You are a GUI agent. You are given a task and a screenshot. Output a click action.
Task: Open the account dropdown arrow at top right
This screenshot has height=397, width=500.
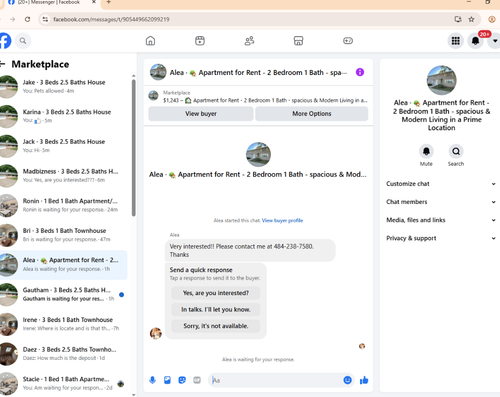[495, 41]
